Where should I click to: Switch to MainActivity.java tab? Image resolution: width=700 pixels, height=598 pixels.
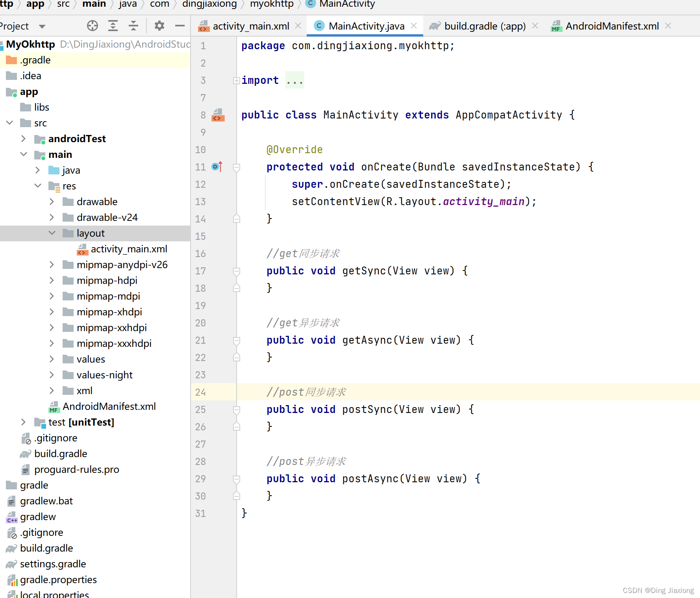366,26
